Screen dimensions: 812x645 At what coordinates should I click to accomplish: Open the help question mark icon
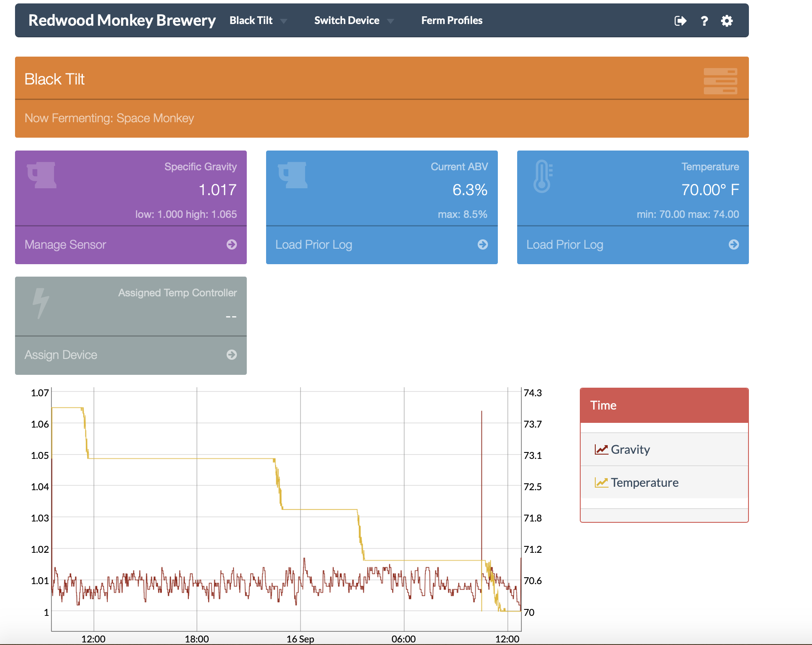[x=704, y=21]
